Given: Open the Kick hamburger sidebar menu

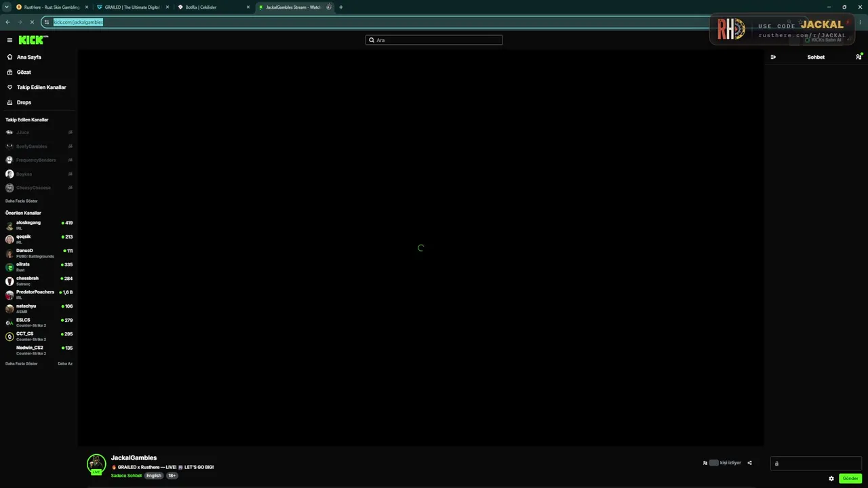Looking at the screenshot, I should (9, 40).
